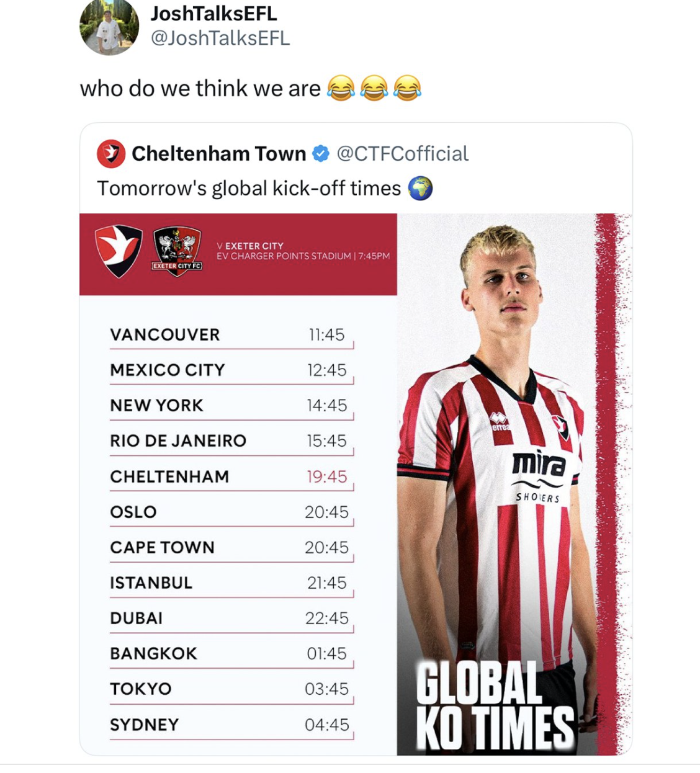Image resolution: width=700 pixels, height=773 pixels.
Task: Click the blue verified badge
Action: pos(321,153)
